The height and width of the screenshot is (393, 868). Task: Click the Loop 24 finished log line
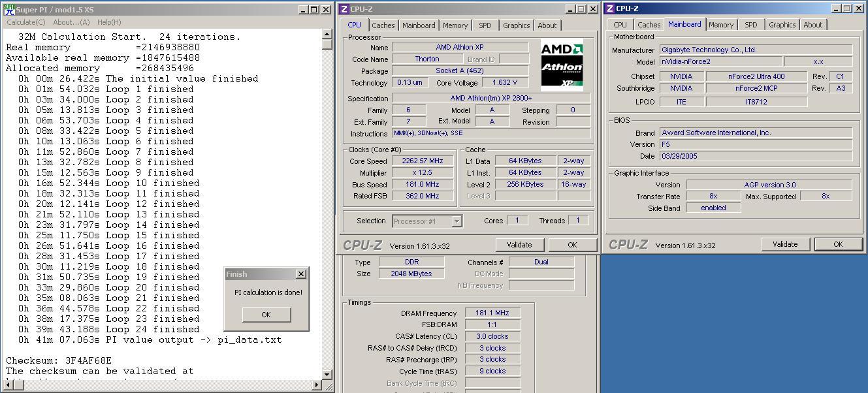(x=109, y=329)
